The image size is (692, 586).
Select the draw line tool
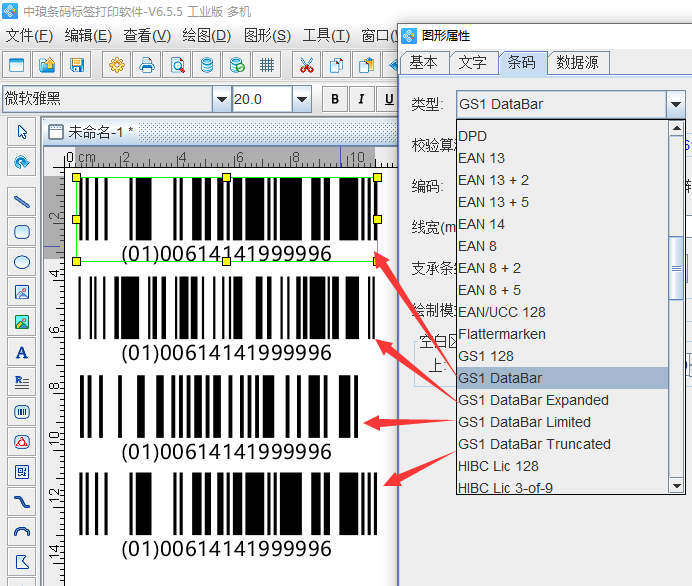(x=21, y=200)
